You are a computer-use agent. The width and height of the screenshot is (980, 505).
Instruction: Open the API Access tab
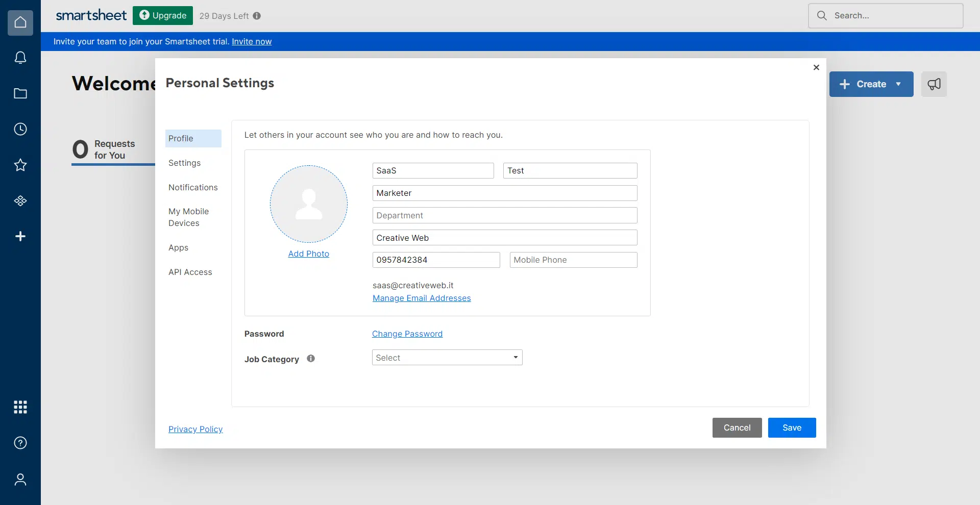click(190, 272)
